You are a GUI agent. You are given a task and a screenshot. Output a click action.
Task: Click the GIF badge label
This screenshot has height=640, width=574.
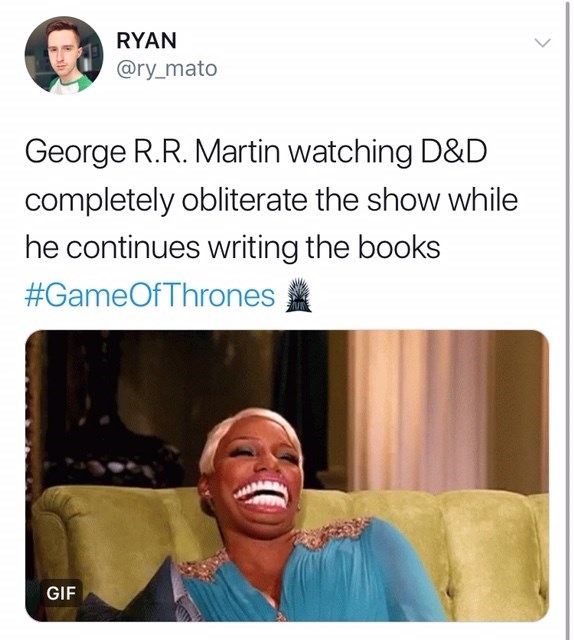point(61,593)
